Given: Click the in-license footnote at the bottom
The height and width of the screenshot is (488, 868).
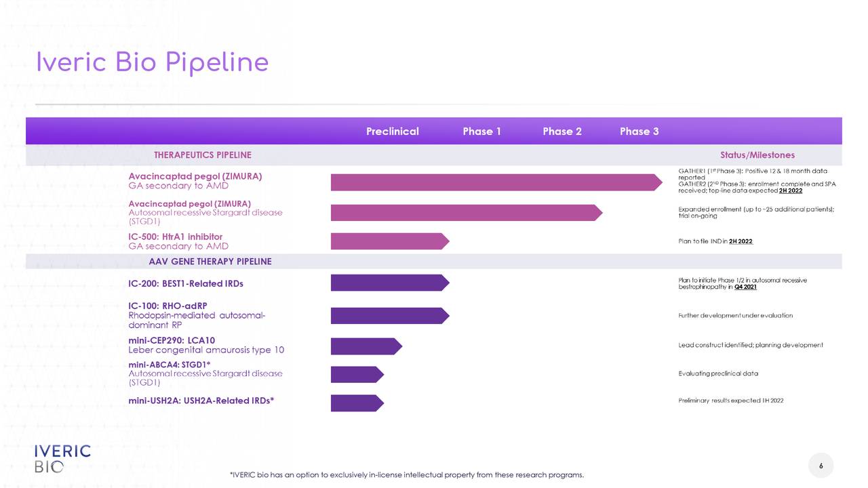Looking at the screenshot, I should pos(407,474).
